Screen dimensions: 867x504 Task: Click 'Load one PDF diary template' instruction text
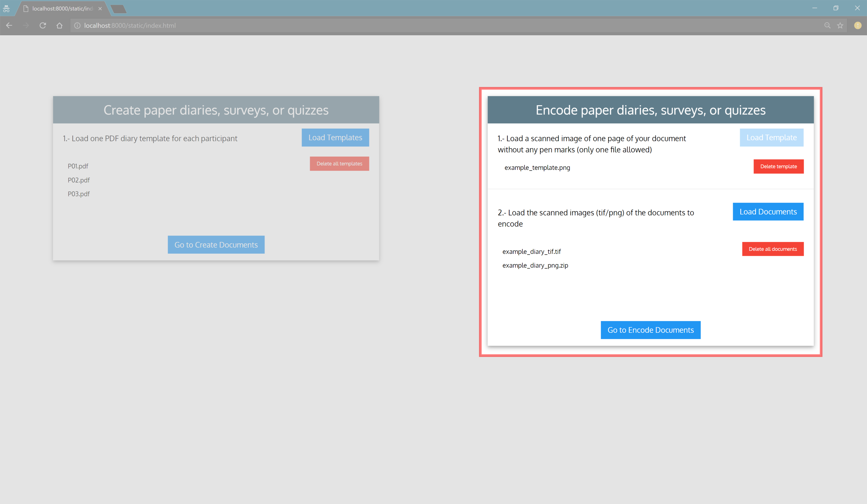[x=150, y=138]
